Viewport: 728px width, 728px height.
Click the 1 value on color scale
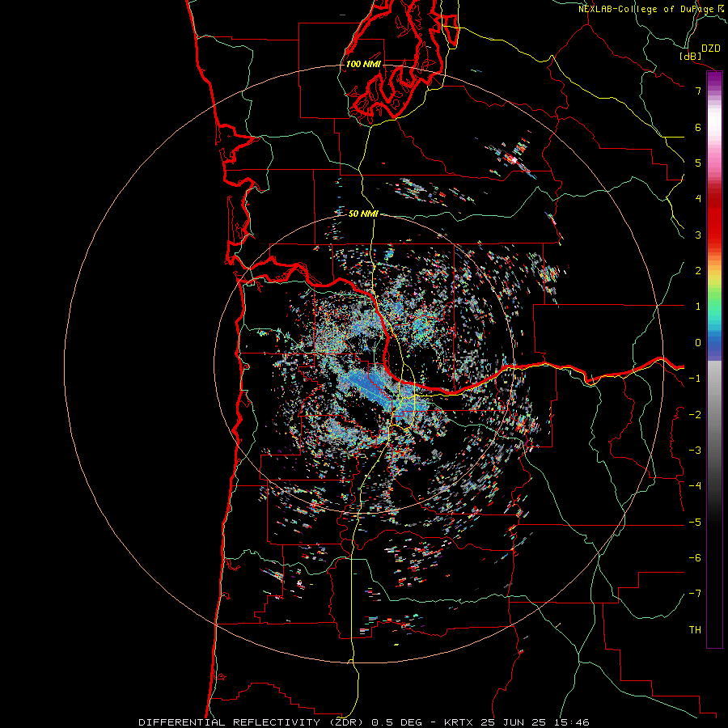[x=698, y=307]
